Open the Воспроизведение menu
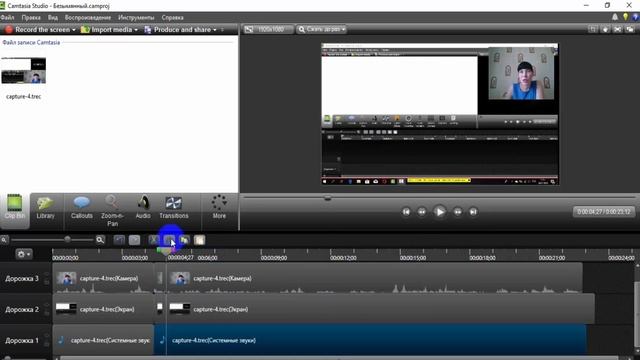640x360 pixels. tap(88, 18)
